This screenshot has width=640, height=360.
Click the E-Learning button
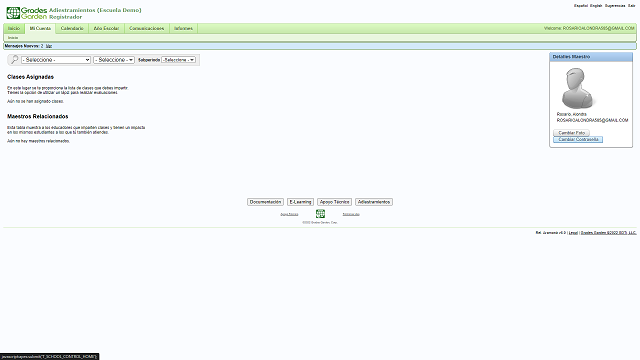coord(300,202)
